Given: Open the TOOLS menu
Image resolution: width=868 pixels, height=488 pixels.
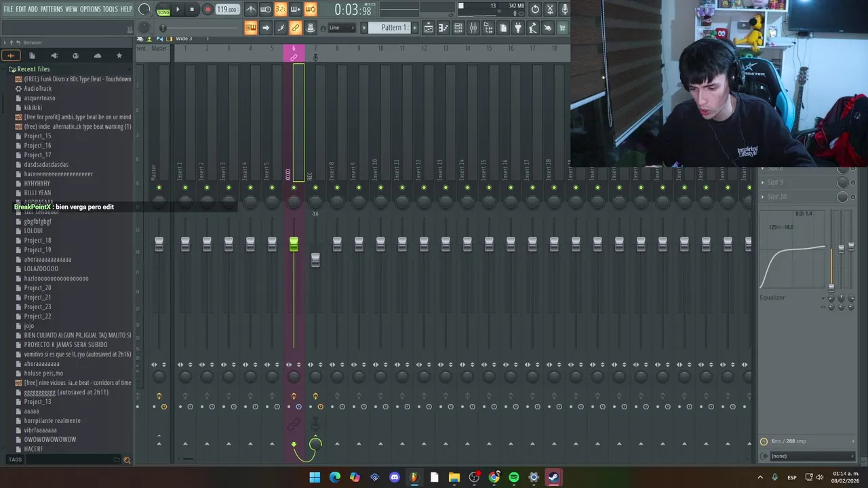Looking at the screenshot, I should 110,9.
